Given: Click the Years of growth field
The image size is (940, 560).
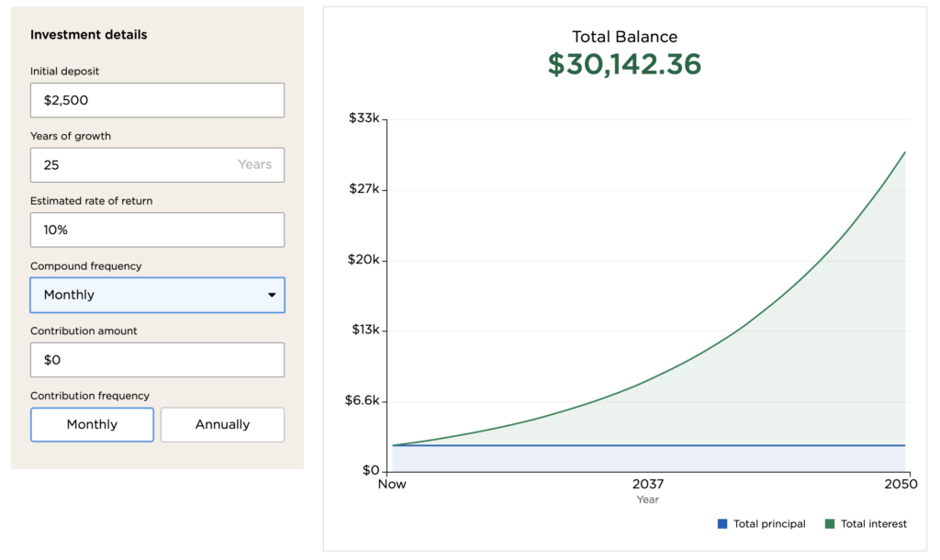Looking at the screenshot, I should pos(129,165).
